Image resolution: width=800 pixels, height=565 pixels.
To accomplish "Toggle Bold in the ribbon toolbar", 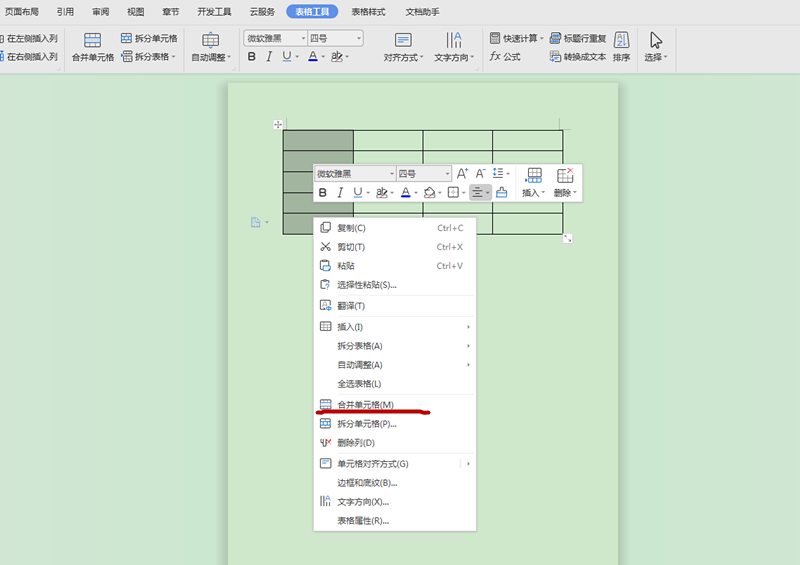I will click(251, 57).
